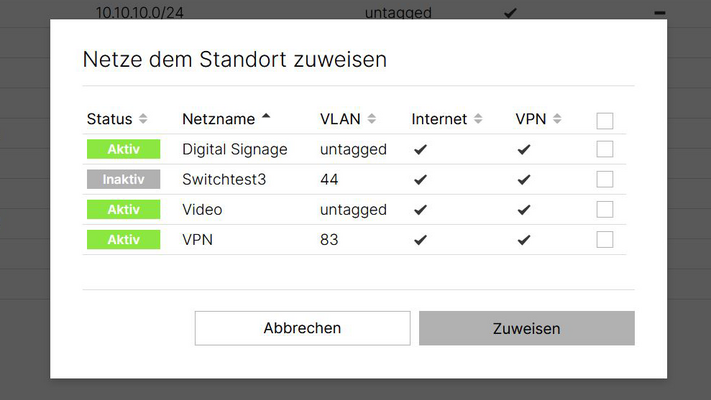
Task: Enable the Video network checkbox
Action: pyautogui.click(x=604, y=210)
